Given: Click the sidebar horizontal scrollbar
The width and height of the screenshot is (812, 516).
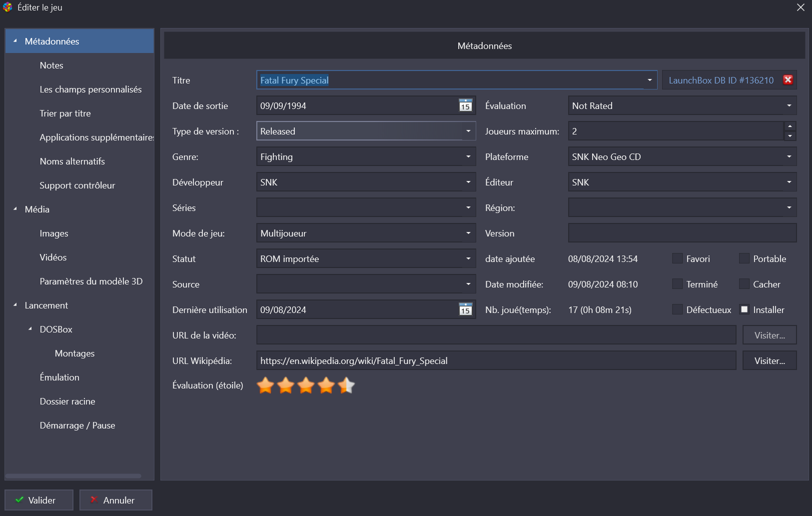Looking at the screenshot, I should coord(73,475).
